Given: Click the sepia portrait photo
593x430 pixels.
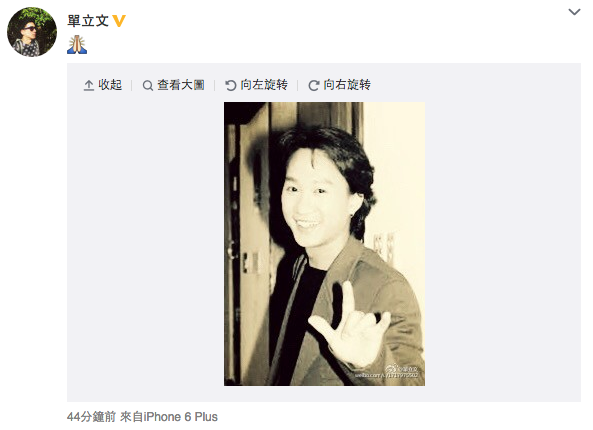Looking at the screenshot, I should point(324,244).
